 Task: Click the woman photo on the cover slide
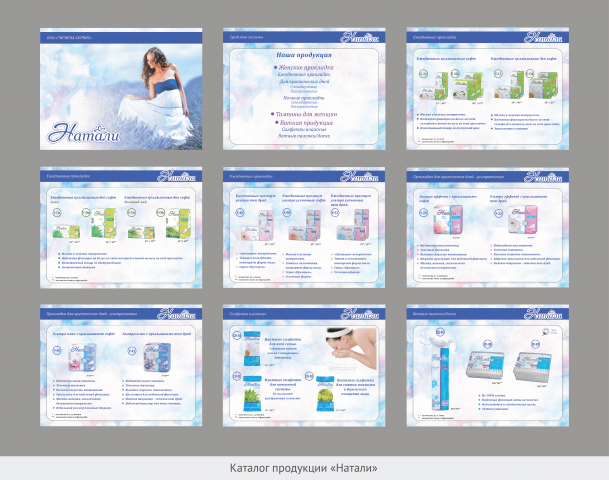pyautogui.click(x=167, y=93)
